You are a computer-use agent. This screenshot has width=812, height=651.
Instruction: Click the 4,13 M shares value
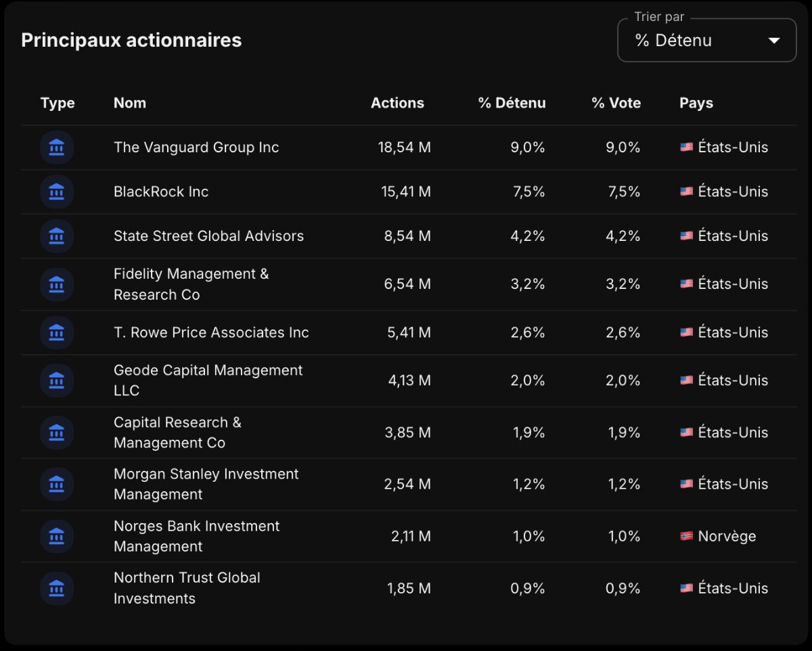pos(409,380)
